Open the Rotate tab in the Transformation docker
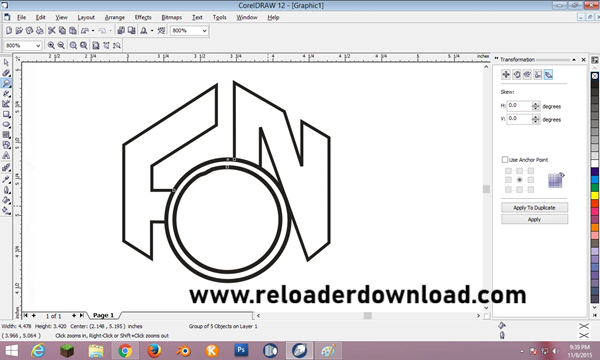 [x=517, y=75]
